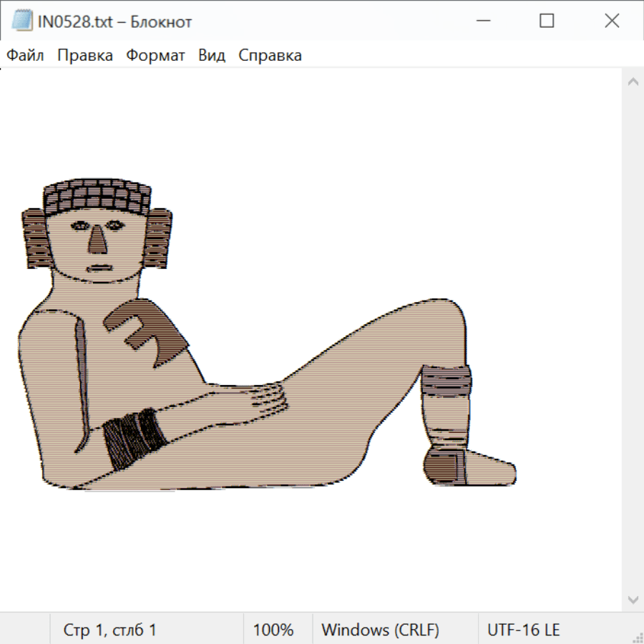Screen dimensions: 644x644
Task: Click the Notepad icon in title bar
Action: pyautogui.click(x=21, y=21)
